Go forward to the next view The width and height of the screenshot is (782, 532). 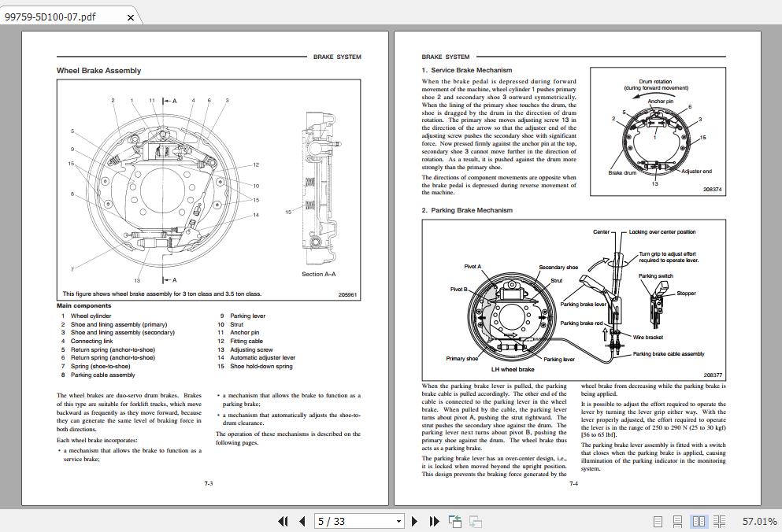[474, 521]
